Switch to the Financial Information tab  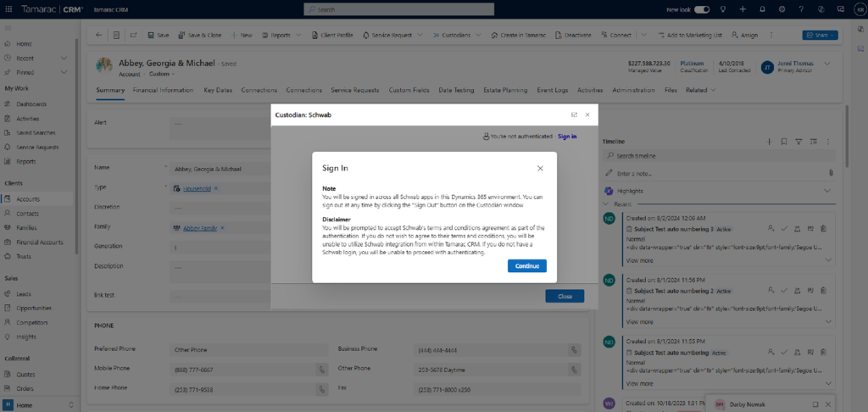164,90
